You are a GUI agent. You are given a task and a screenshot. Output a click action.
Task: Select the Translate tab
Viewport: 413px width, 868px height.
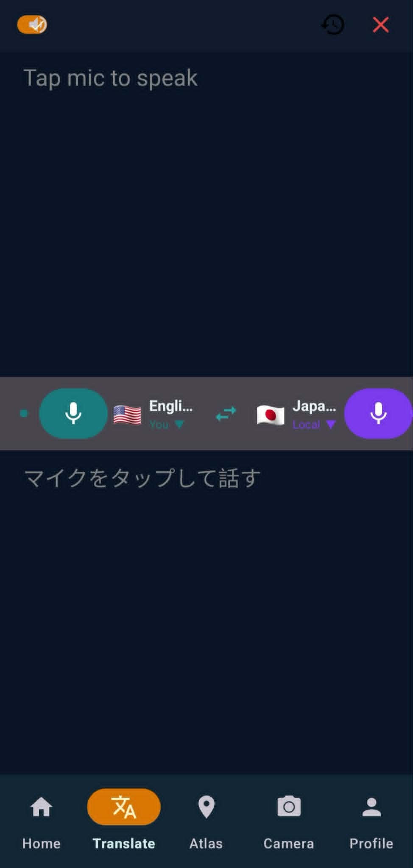point(124,821)
